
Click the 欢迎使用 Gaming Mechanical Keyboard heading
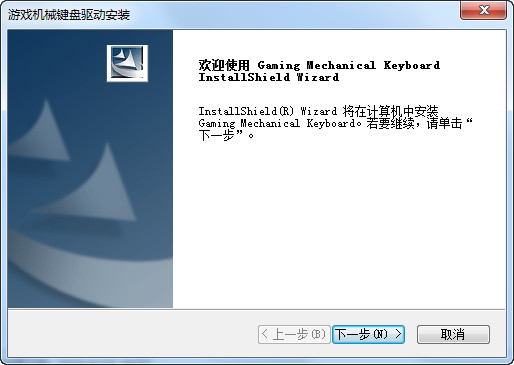(x=319, y=71)
